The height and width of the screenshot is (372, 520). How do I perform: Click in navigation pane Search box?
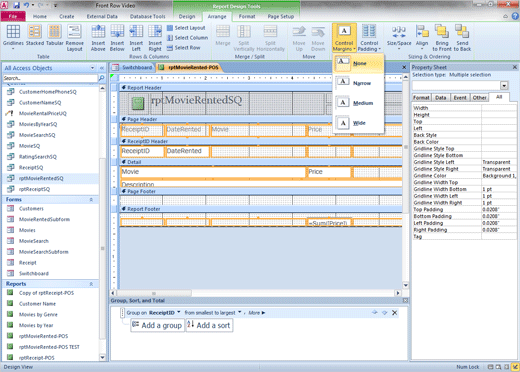coord(50,78)
